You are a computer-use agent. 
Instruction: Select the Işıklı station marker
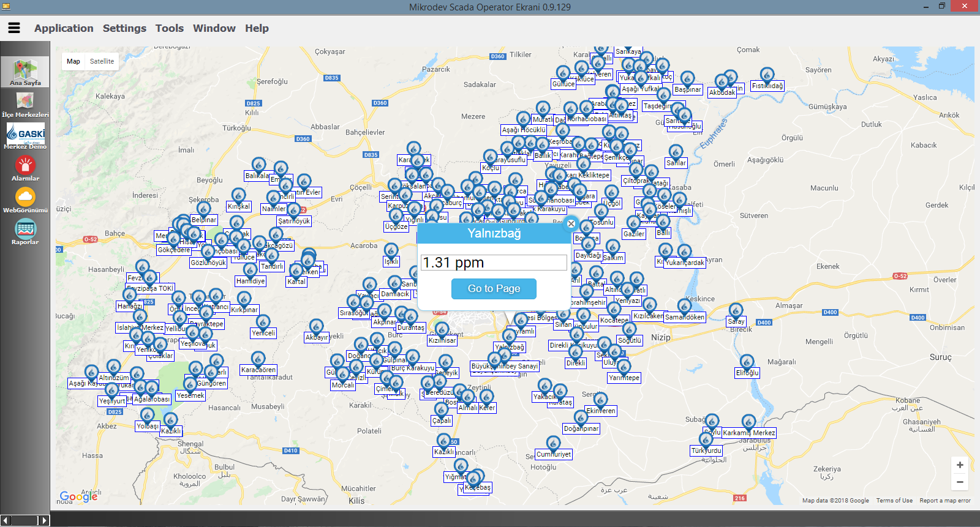[391, 251]
